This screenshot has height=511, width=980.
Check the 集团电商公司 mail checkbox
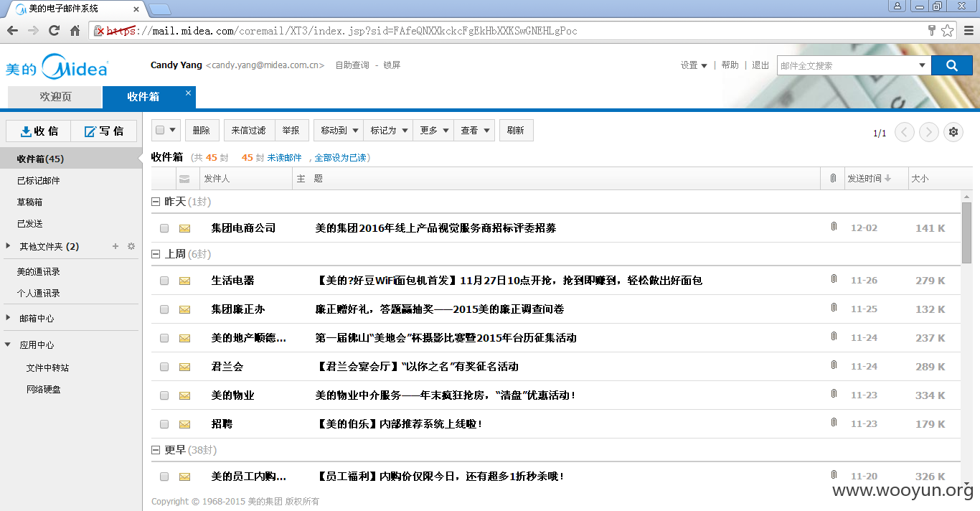coord(164,228)
